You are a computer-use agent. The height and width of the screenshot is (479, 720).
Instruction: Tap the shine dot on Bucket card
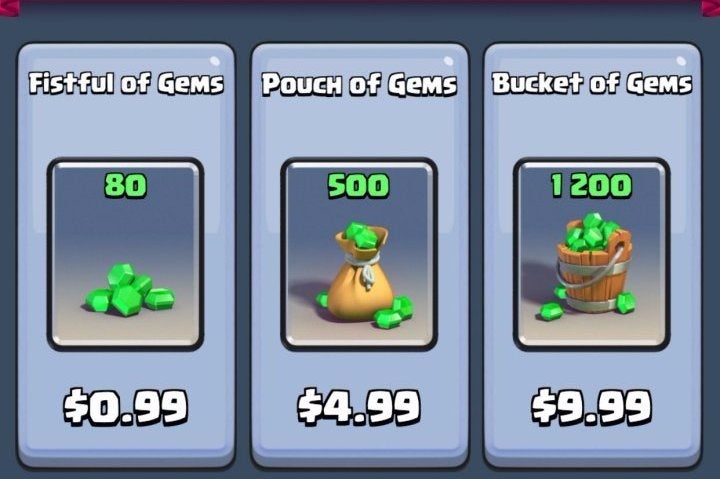[x=681, y=61]
